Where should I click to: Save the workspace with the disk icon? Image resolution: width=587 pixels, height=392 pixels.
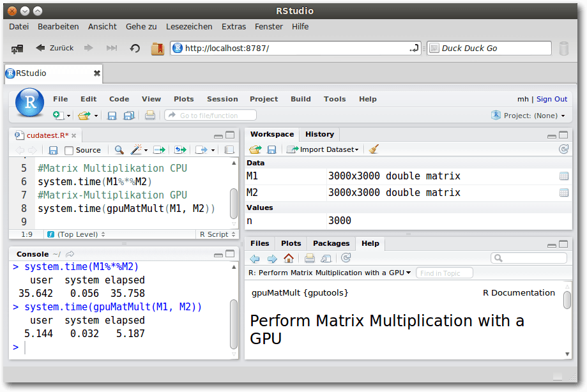coord(272,149)
